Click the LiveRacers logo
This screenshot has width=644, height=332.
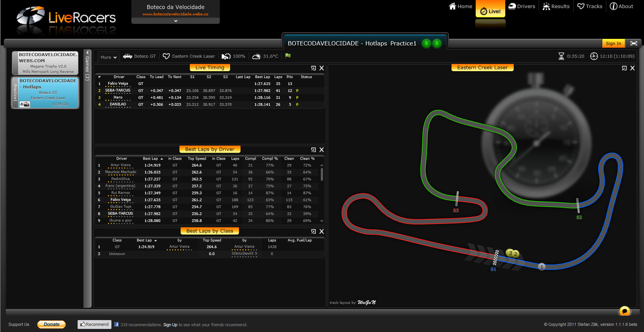tap(66, 18)
